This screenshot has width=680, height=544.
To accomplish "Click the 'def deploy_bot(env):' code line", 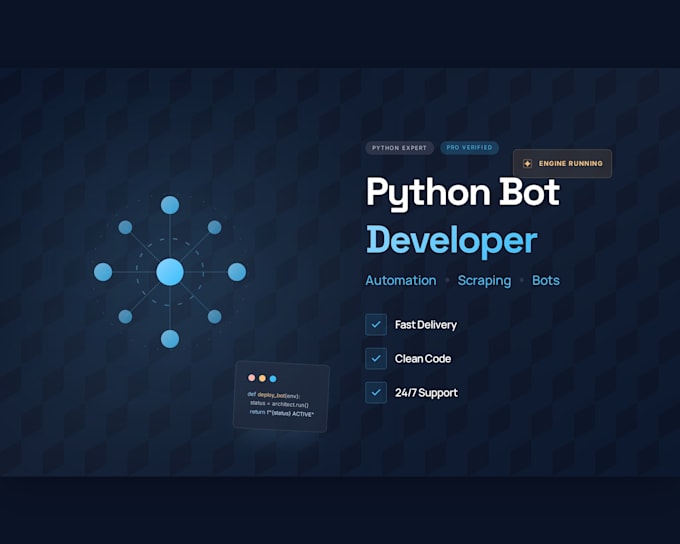I will tap(274, 395).
